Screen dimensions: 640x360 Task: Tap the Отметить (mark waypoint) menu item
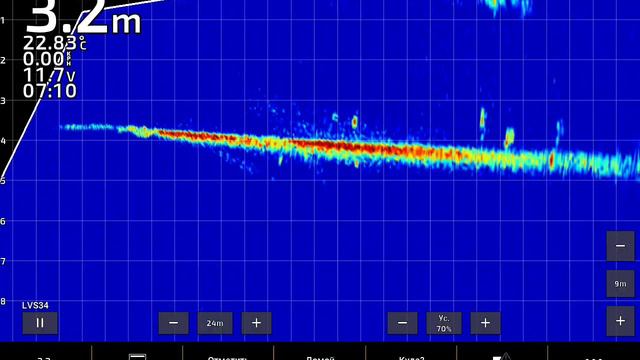(x=227, y=357)
